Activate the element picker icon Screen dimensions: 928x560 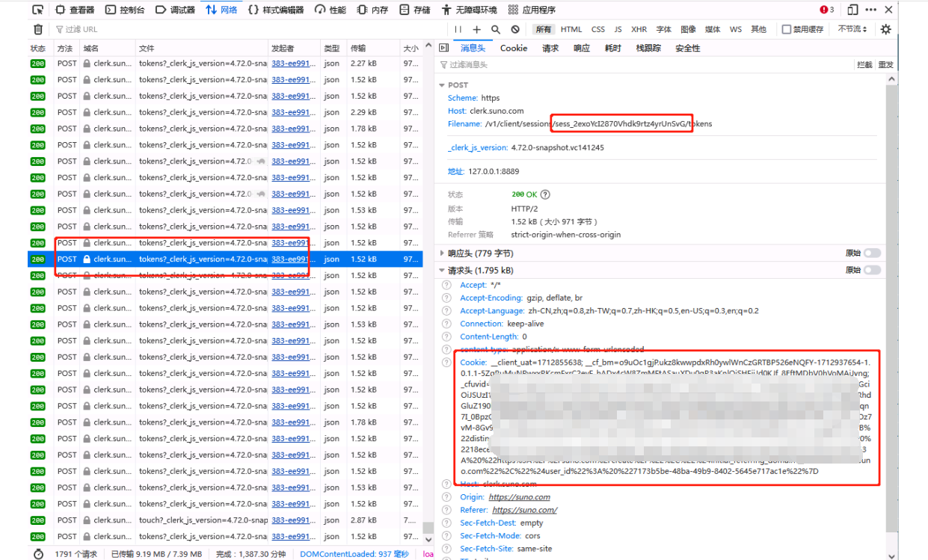coord(37,10)
